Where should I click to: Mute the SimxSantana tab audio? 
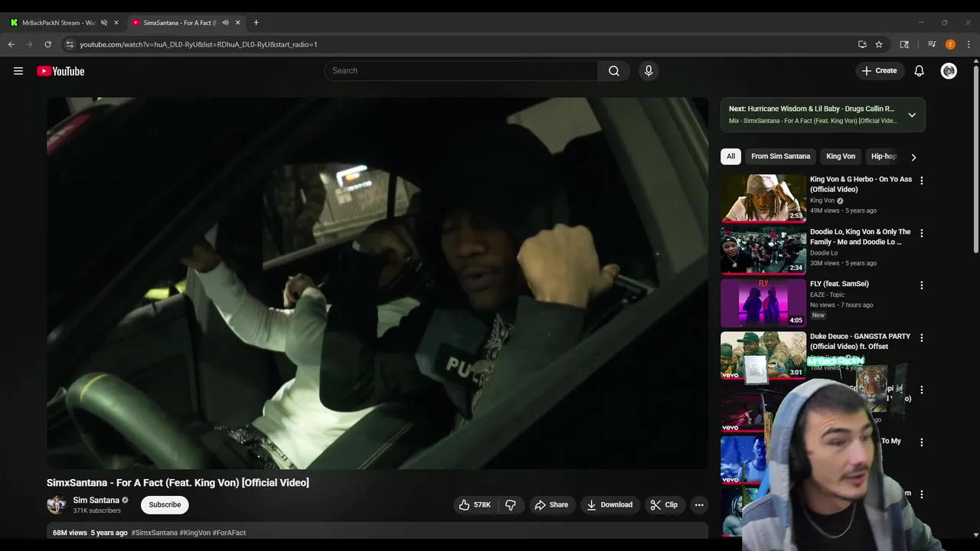pyautogui.click(x=225, y=23)
